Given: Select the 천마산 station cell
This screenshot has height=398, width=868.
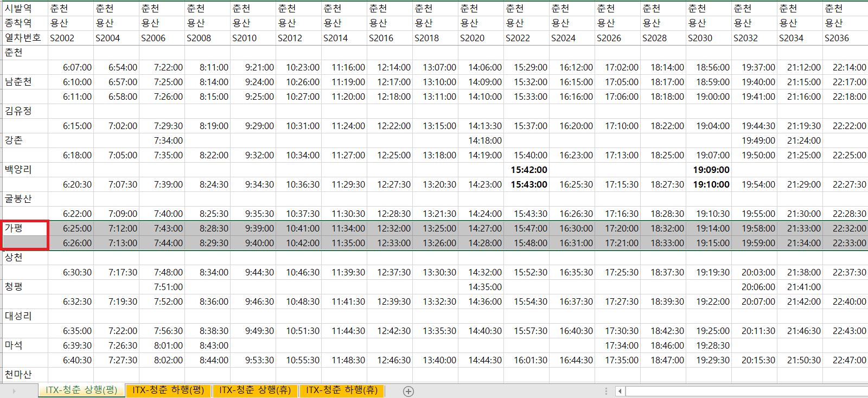Looking at the screenshot, I should pos(25,375).
